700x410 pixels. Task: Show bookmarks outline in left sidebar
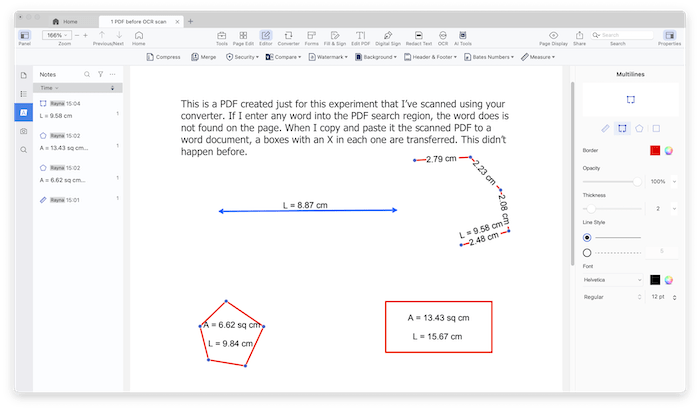pos(24,94)
